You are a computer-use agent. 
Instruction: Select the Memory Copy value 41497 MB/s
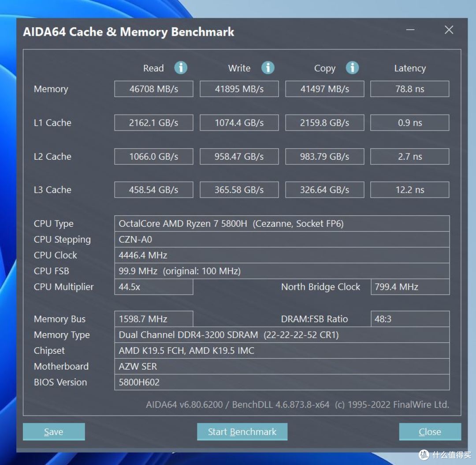coord(324,89)
